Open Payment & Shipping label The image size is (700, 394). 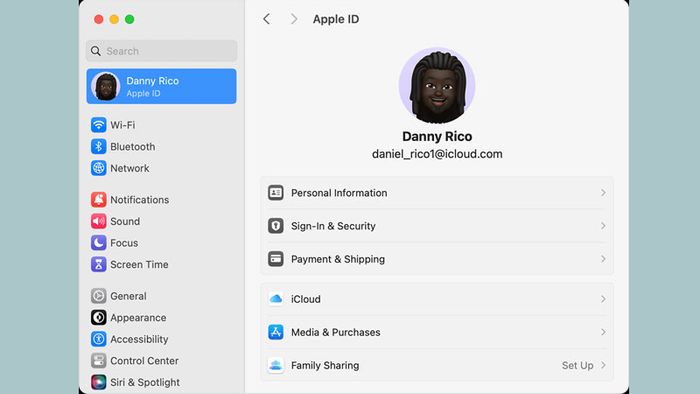[338, 259]
